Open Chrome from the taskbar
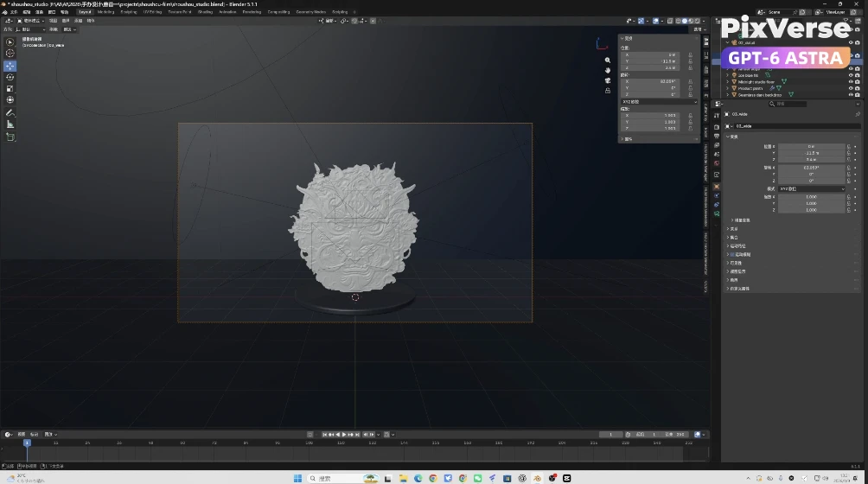868x484 pixels. pyautogui.click(x=433, y=478)
